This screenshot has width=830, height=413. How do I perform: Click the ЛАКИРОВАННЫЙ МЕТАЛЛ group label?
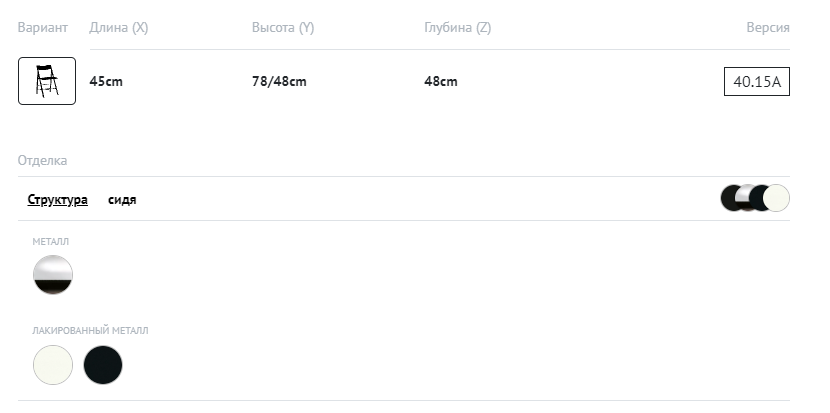[x=90, y=330]
